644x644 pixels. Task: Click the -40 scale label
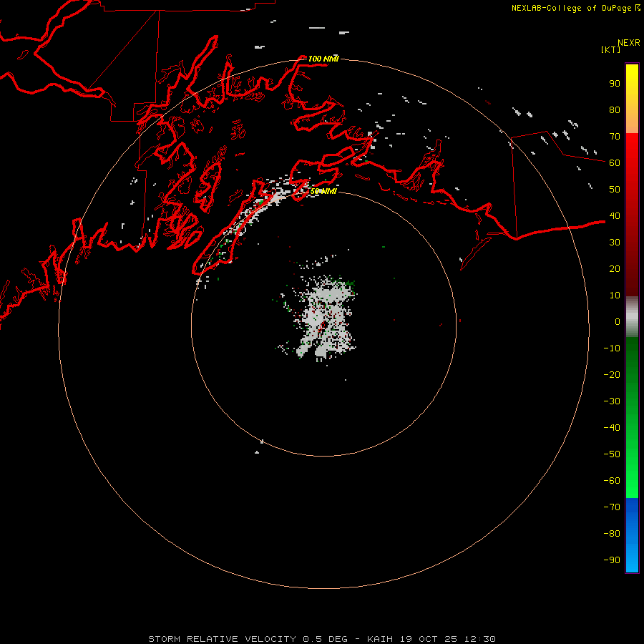tap(612, 428)
